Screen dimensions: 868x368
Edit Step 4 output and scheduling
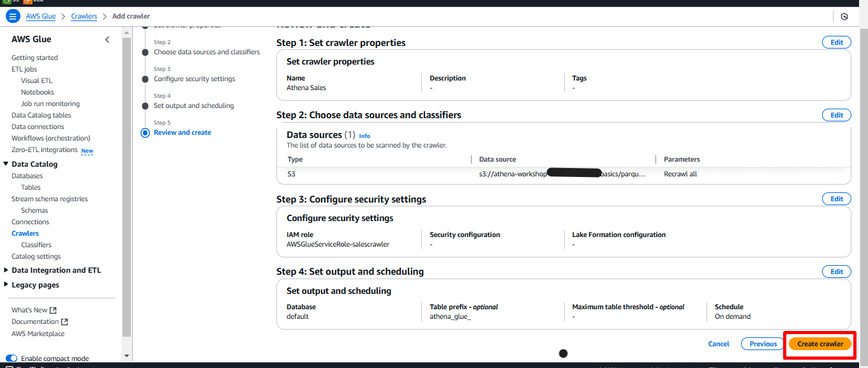(836, 272)
